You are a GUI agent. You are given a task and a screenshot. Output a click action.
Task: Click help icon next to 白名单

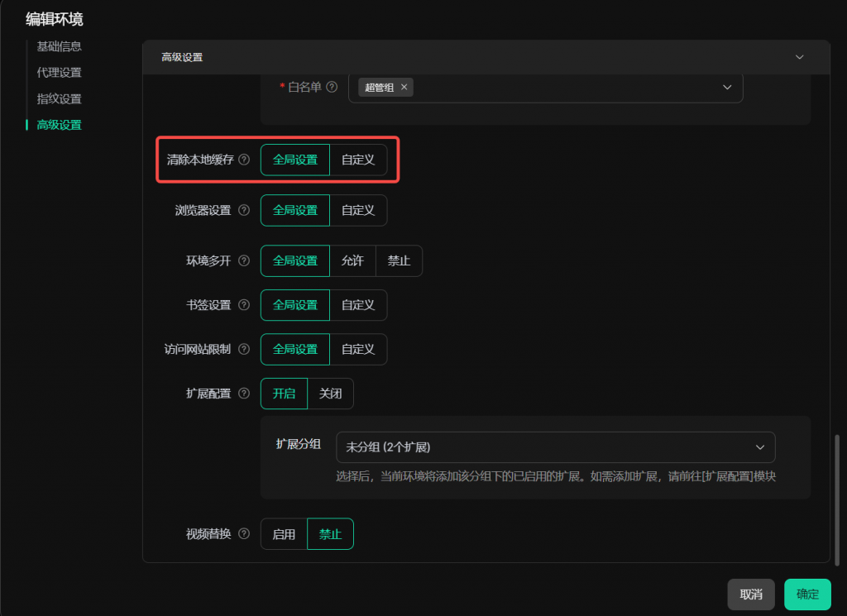click(332, 87)
